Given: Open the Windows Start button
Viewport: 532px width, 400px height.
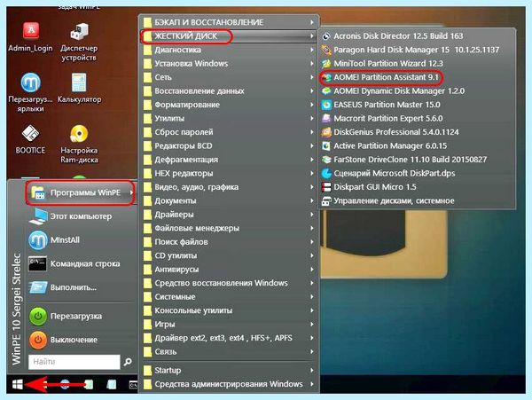Looking at the screenshot, I should [x=18, y=384].
